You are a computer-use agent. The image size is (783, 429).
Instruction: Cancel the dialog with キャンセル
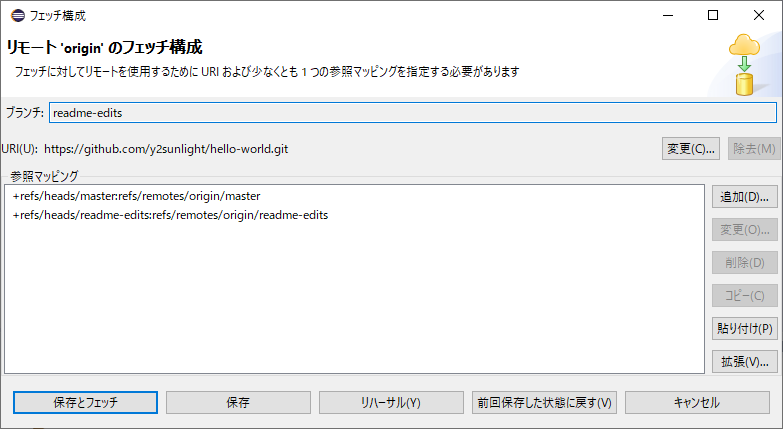[x=697, y=402]
